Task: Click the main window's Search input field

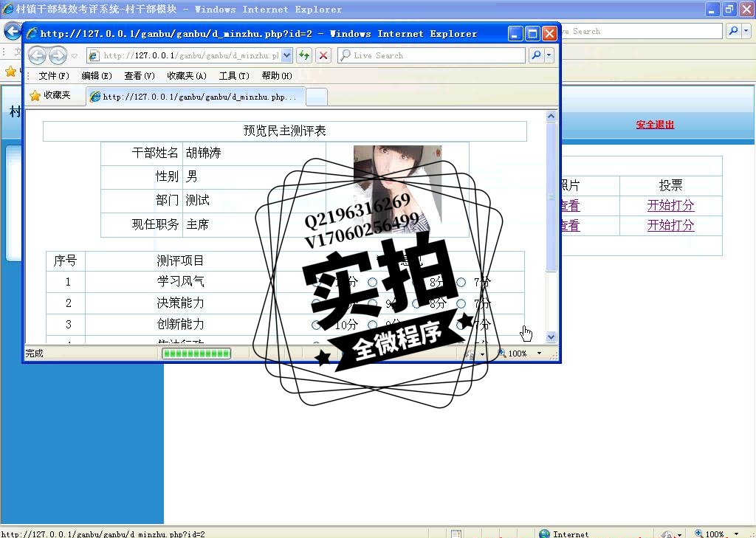Action: [x=641, y=31]
